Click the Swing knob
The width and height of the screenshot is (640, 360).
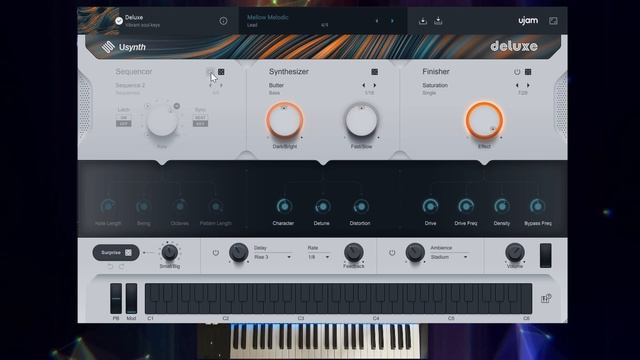click(x=143, y=207)
